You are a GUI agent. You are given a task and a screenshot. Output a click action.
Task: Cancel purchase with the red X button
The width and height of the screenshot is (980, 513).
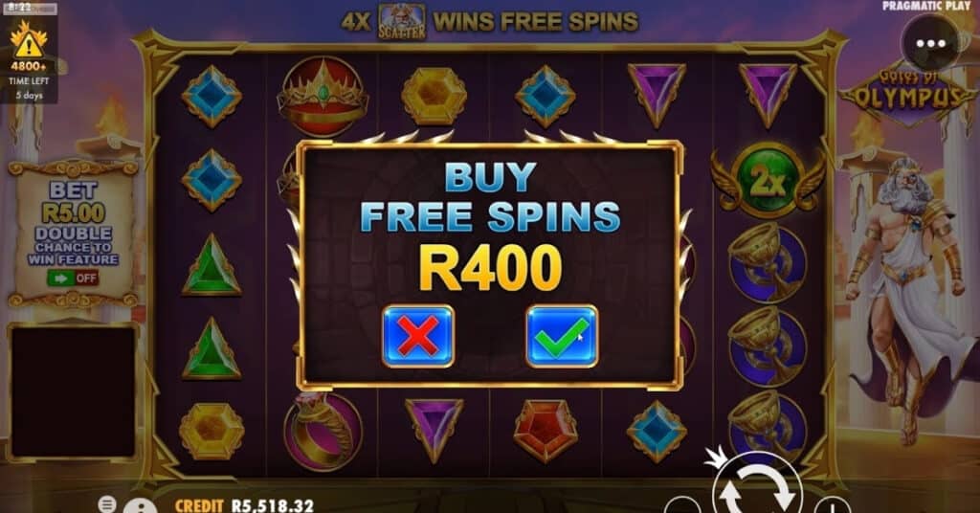(x=418, y=336)
